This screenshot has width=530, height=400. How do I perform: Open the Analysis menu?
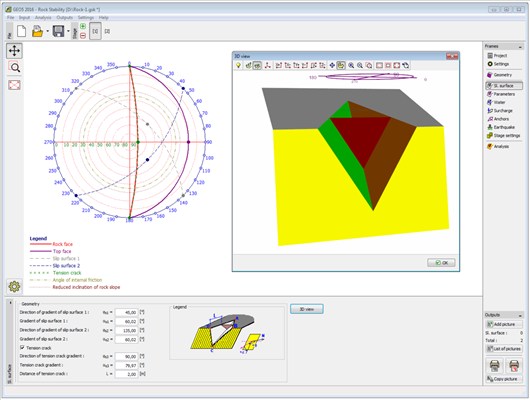coord(43,18)
